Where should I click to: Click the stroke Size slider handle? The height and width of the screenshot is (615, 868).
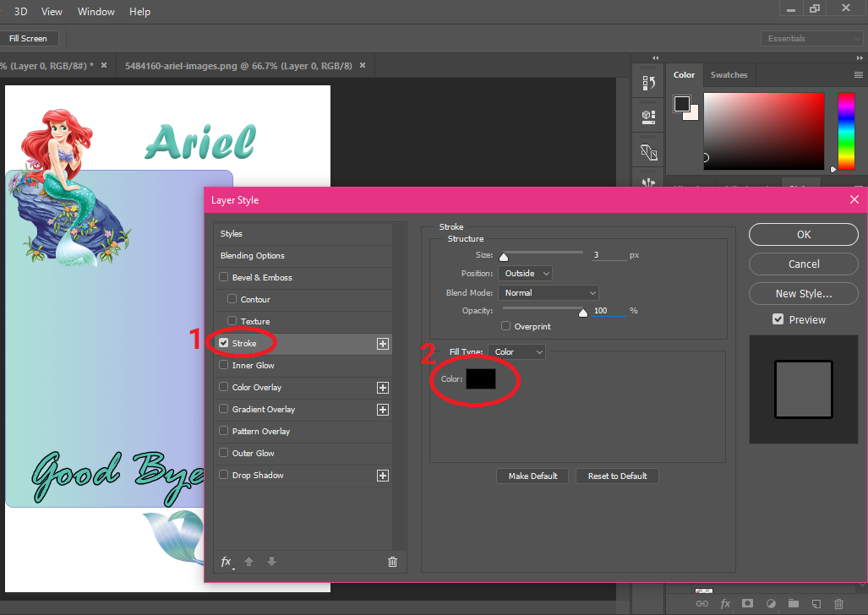[x=504, y=257]
